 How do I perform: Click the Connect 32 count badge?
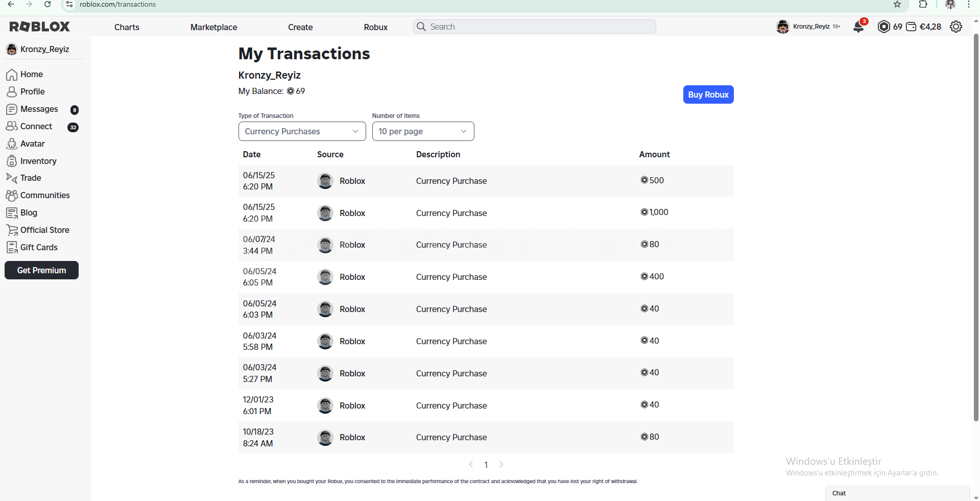point(73,127)
